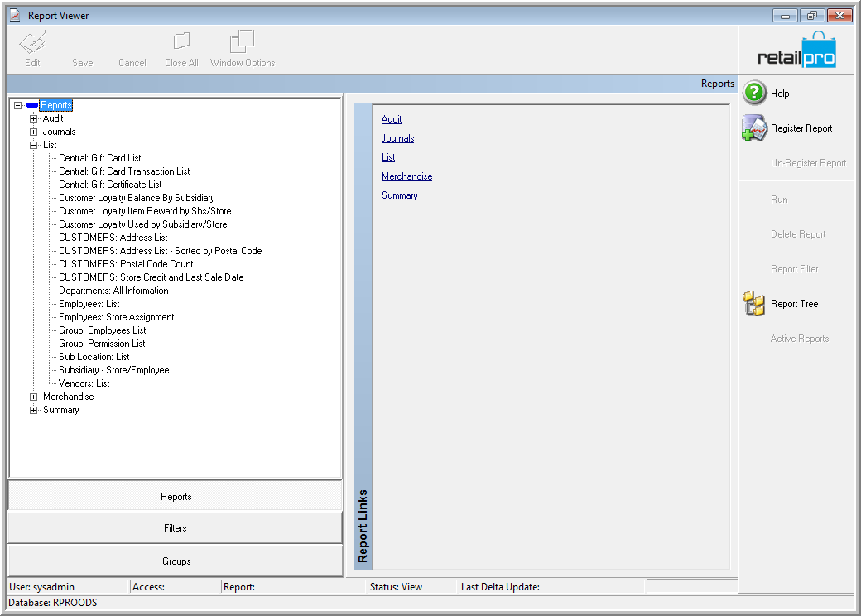Open the Merchandise report link
Image resolution: width=861 pixels, height=616 pixels.
406,176
